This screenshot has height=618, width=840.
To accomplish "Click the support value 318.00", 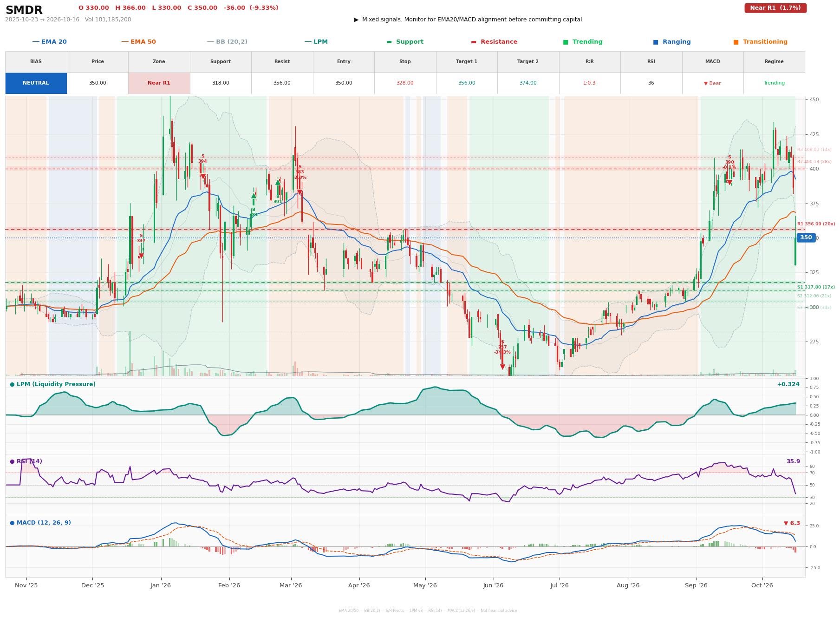I will (220, 83).
